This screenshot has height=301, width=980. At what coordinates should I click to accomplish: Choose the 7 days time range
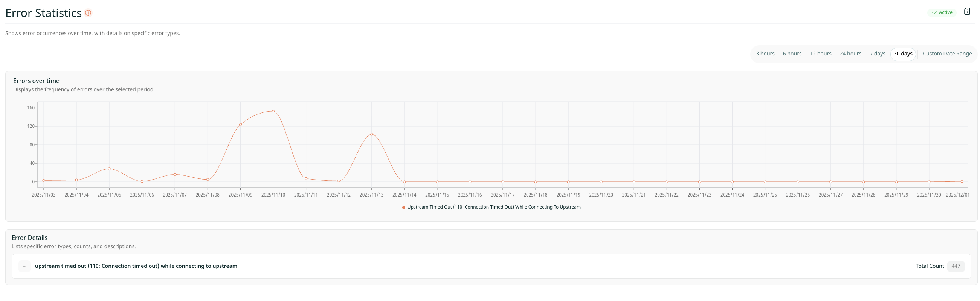coord(877,54)
